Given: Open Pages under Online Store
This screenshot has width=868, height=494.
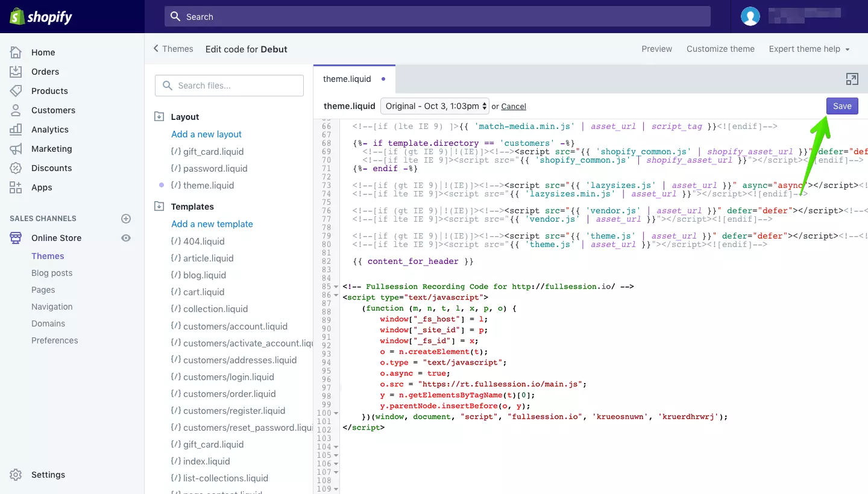Looking at the screenshot, I should pyautogui.click(x=43, y=290).
